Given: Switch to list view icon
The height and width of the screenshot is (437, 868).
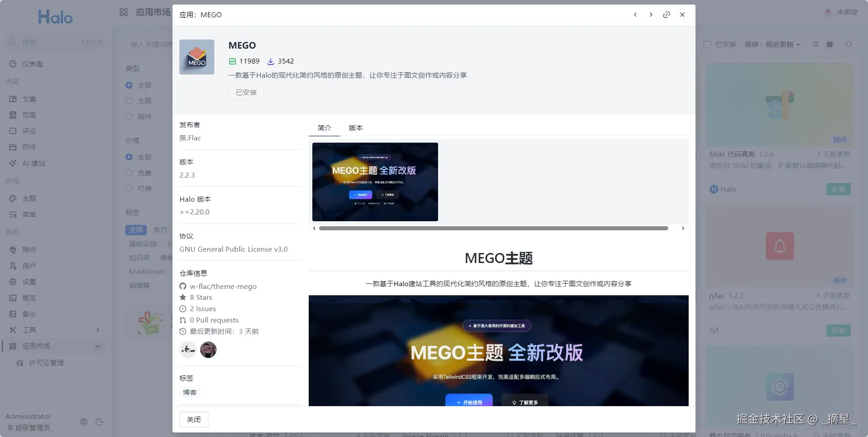Looking at the screenshot, I should [x=816, y=45].
